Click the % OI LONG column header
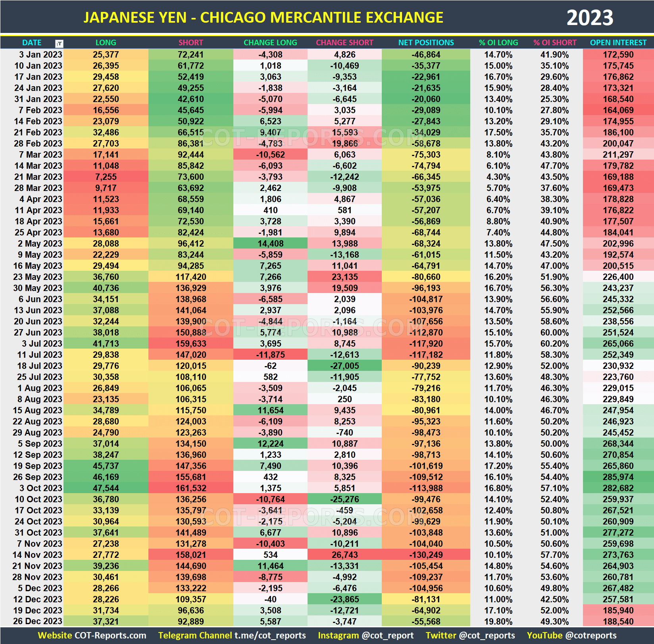The width and height of the screenshot is (654, 644). [498, 42]
